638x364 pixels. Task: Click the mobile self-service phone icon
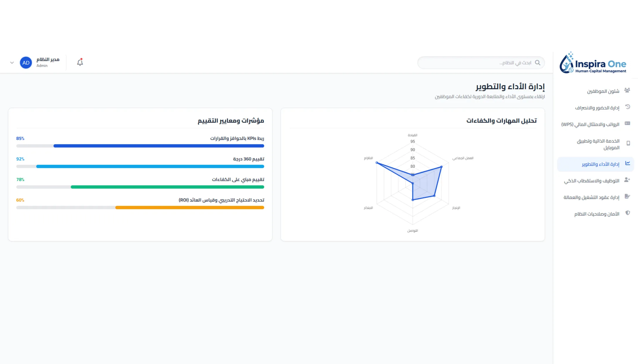pyautogui.click(x=628, y=143)
